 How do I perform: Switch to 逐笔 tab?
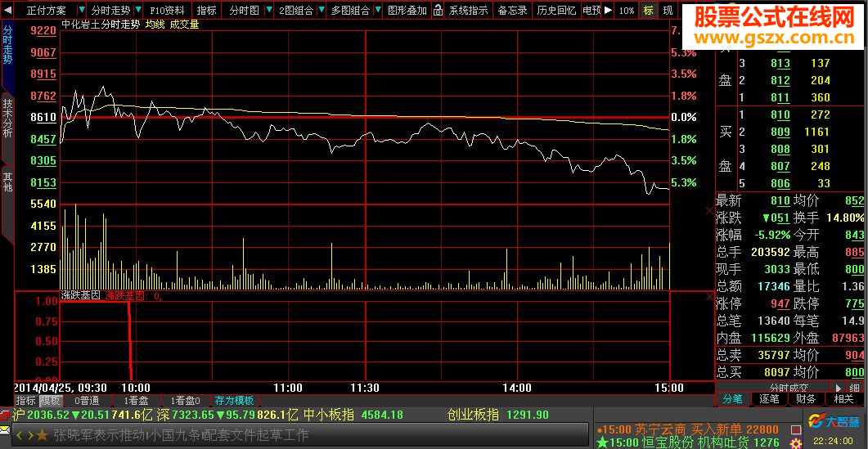[770, 399]
